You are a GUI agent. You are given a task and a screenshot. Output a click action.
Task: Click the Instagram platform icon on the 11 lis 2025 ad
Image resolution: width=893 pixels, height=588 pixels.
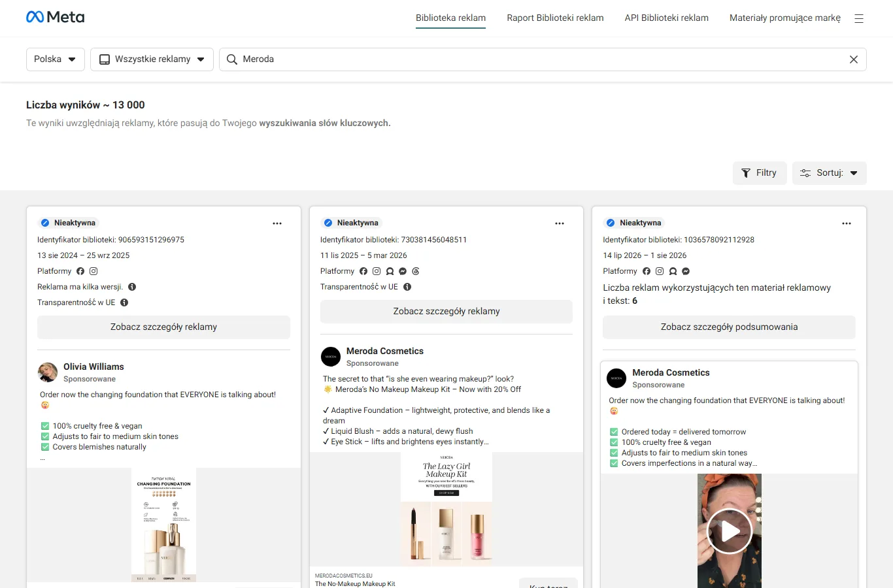tap(377, 271)
